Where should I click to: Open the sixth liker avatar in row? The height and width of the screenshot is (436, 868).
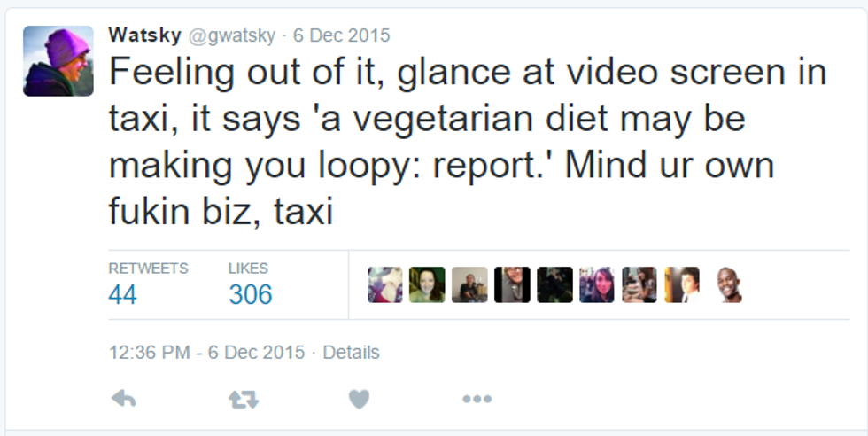(x=597, y=284)
